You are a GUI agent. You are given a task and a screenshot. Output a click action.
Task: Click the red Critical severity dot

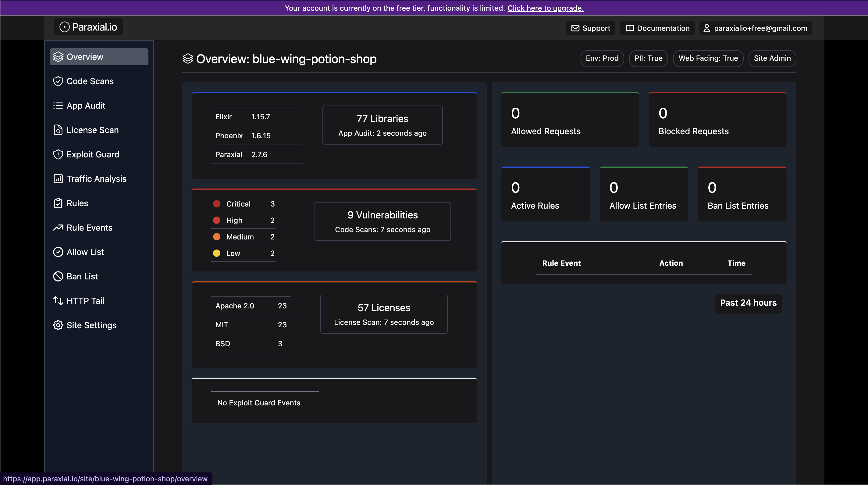point(217,204)
